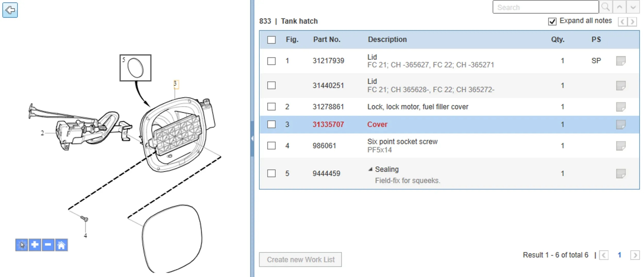Click 'FC 21; CH -365627, FC 22; CH -365271' note
The image size is (644, 277).
pos(431,65)
